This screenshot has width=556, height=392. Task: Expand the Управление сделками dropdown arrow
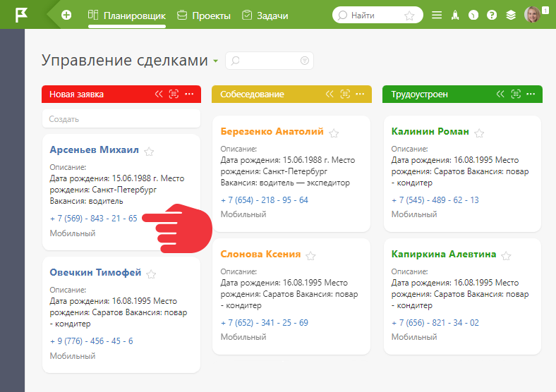215,61
